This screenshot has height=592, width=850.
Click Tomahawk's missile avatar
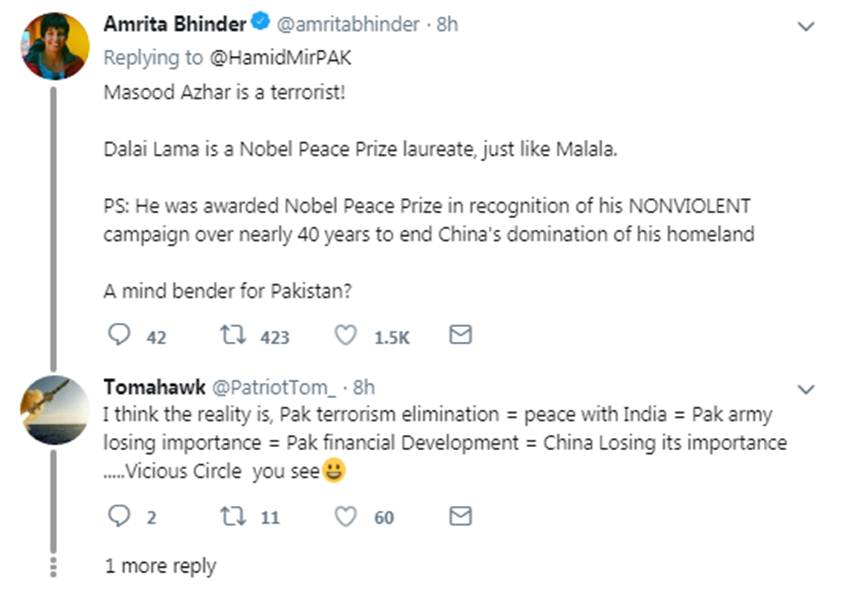[55, 409]
